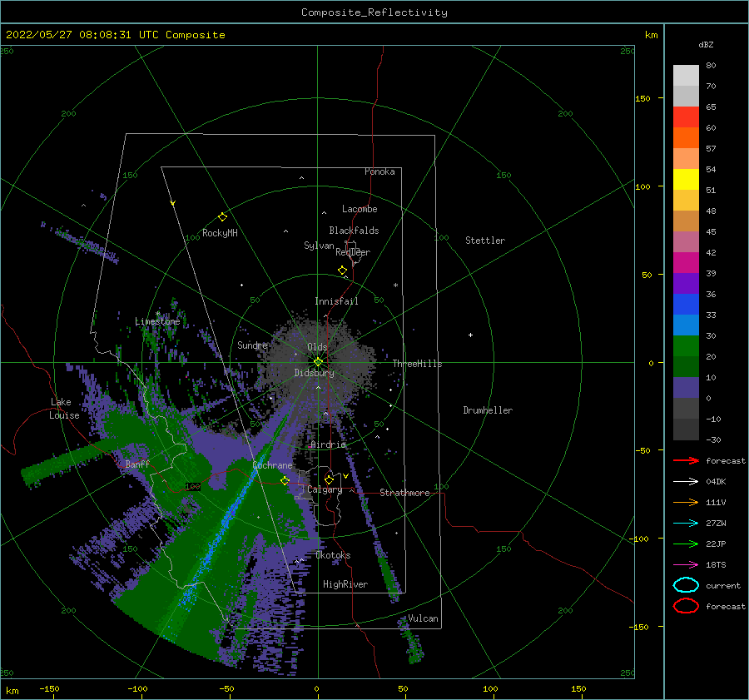Screen dimensions: 749x700
Task: Click the Composite_Reflectivity title
Action: click(374, 12)
